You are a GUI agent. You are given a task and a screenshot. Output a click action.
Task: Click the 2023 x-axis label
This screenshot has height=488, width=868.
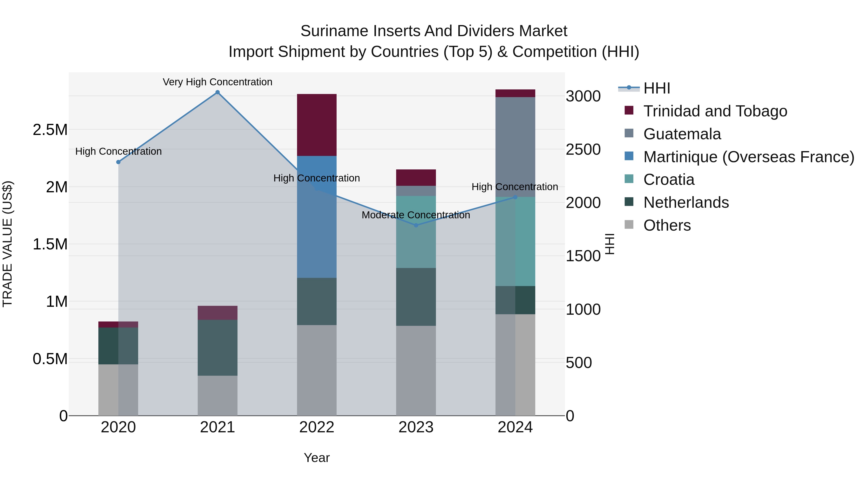click(x=416, y=427)
